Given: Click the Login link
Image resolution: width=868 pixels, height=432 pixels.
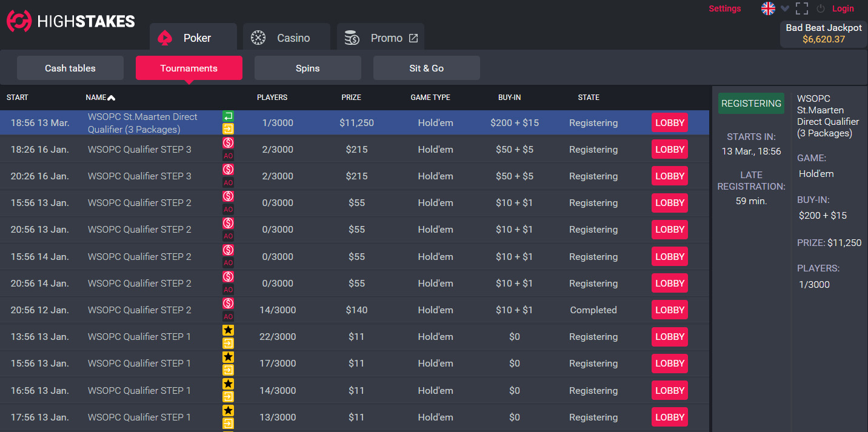Looking at the screenshot, I should point(843,8).
